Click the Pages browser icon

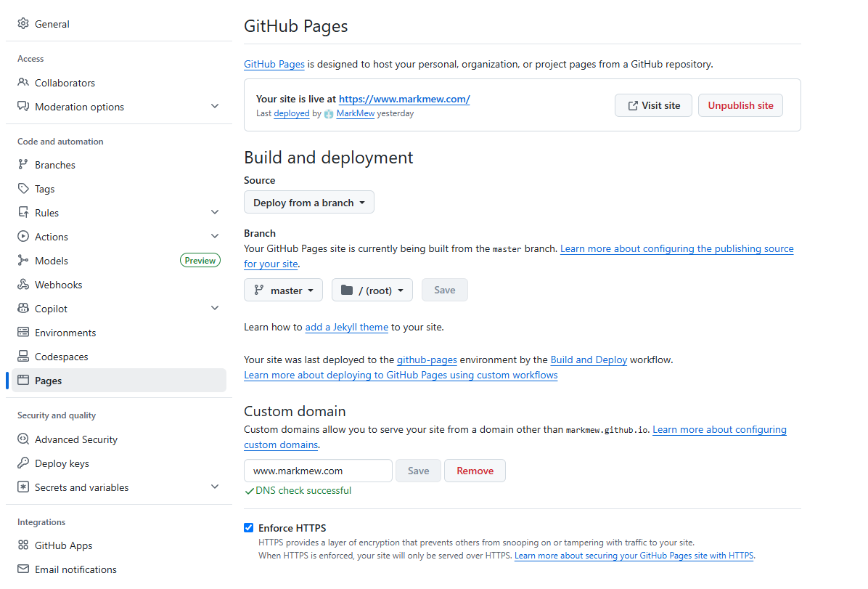coord(22,380)
